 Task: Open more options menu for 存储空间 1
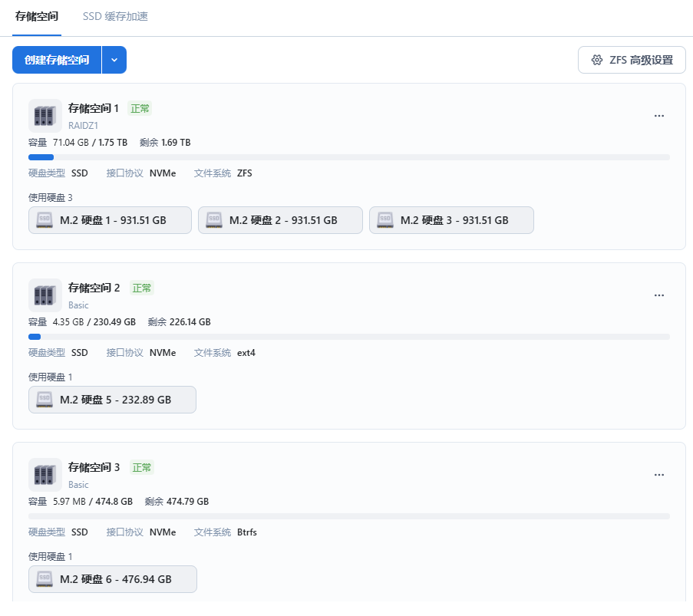click(658, 116)
